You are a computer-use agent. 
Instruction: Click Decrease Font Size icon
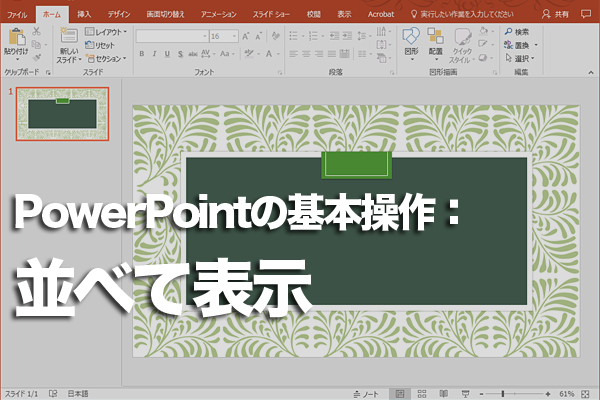(259, 36)
